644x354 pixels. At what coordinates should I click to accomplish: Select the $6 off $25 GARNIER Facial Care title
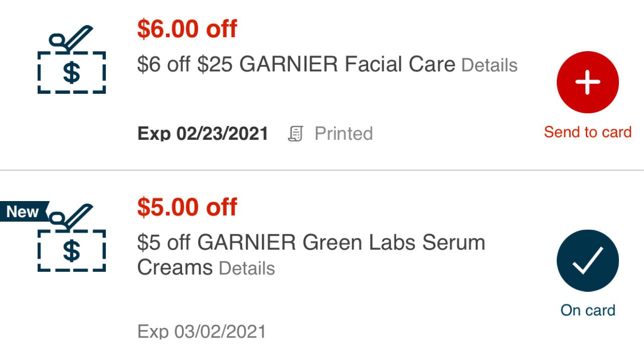pos(296,65)
